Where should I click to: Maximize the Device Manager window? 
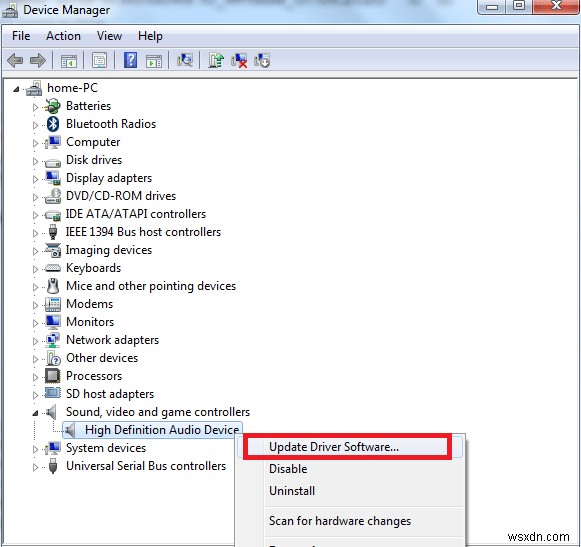tap(519, 6)
